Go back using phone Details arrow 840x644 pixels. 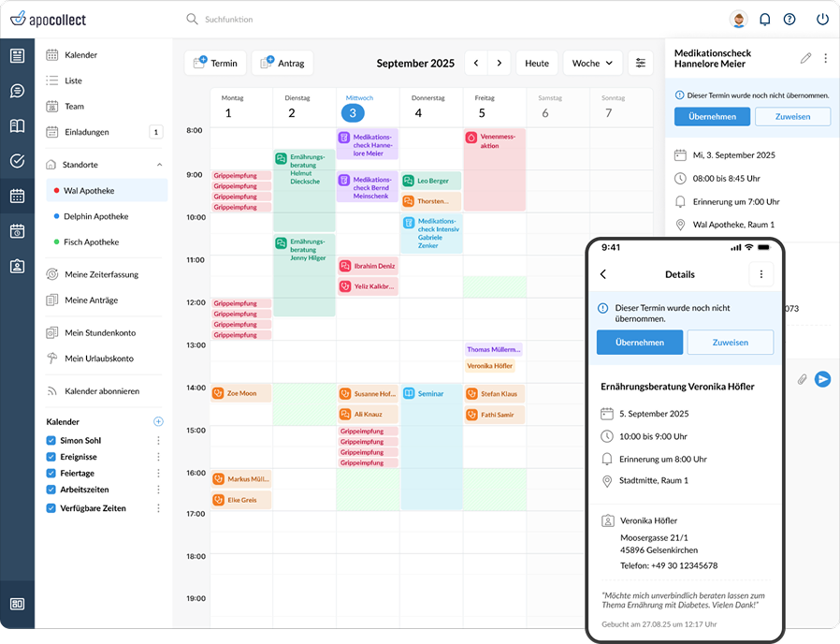point(603,274)
